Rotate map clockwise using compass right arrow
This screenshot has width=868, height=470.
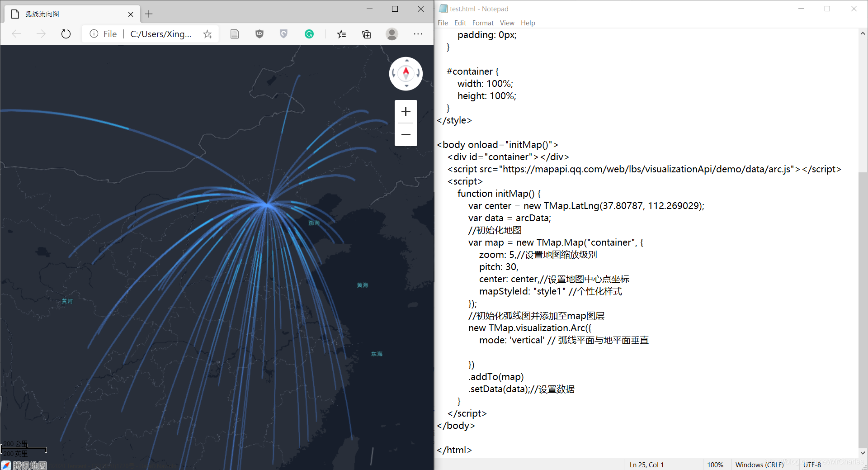[418, 73]
